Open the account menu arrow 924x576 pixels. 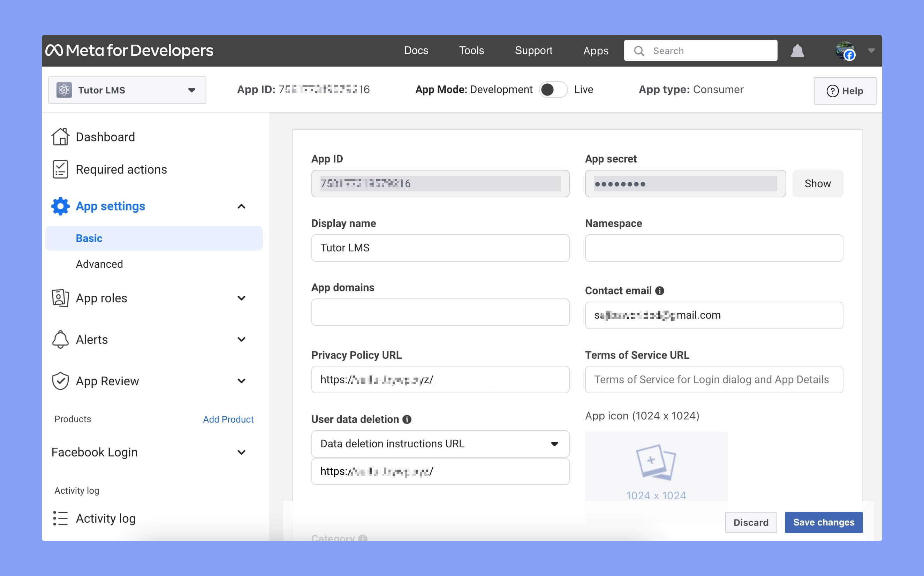coord(871,51)
